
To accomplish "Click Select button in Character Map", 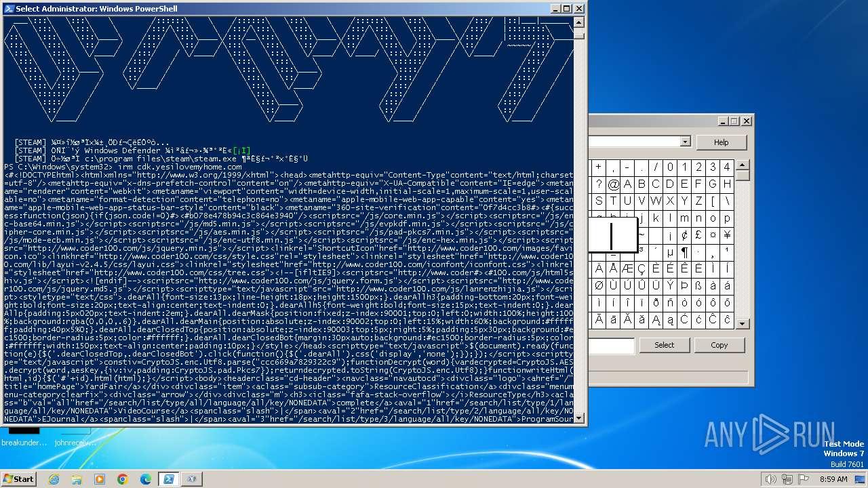I will click(x=665, y=345).
